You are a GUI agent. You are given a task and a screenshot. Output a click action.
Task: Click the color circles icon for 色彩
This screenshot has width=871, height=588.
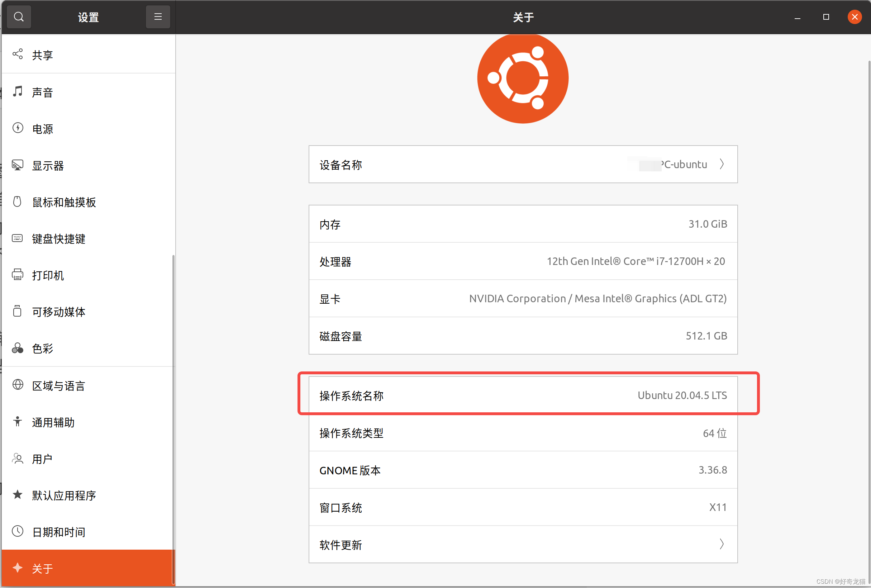[18, 348]
